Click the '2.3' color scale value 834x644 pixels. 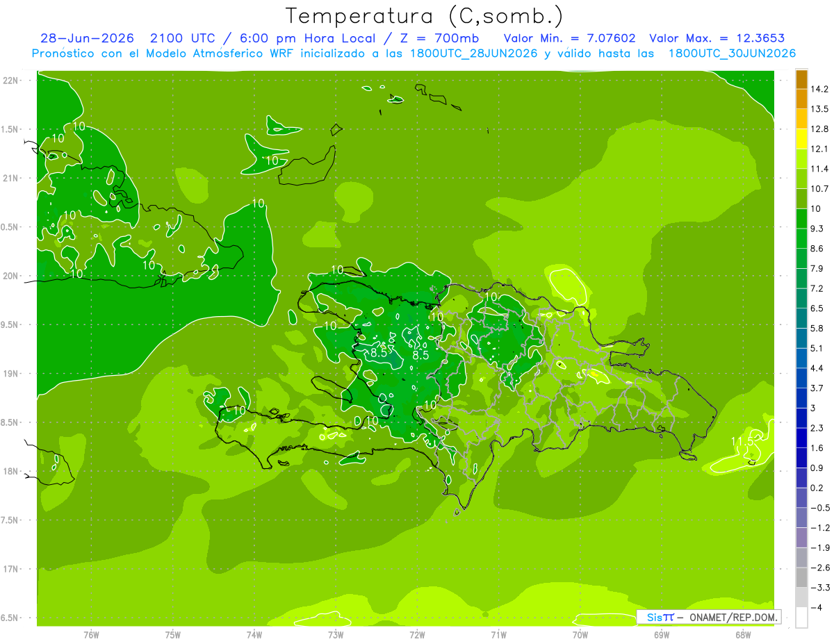tap(817, 428)
